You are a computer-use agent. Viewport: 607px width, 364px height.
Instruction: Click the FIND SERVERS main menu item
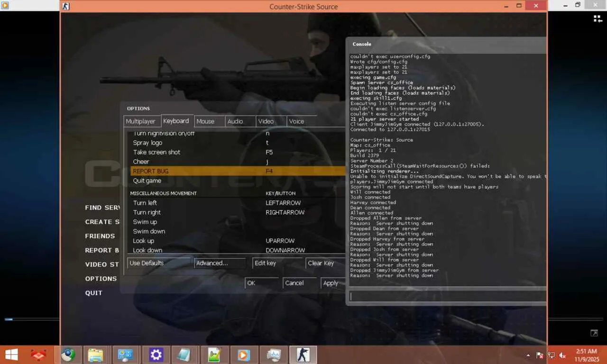102,208
